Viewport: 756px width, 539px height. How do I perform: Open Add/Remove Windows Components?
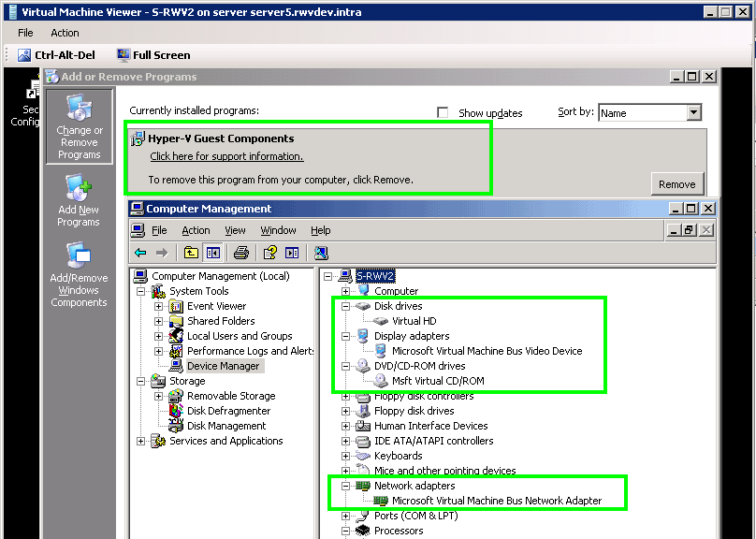pos(79,274)
